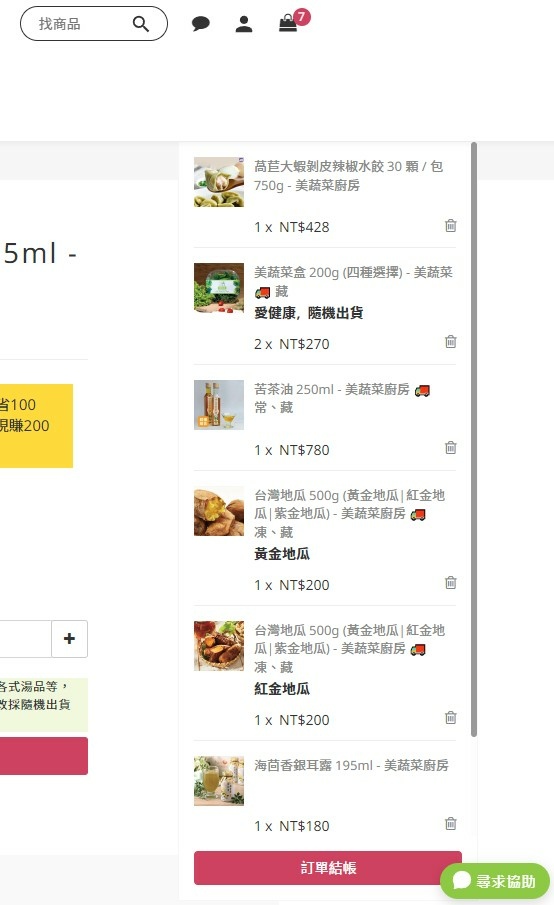This screenshot has width=554, height=905.
Task: Click the yellow discount promotion banner
Action: coord(36,426)
